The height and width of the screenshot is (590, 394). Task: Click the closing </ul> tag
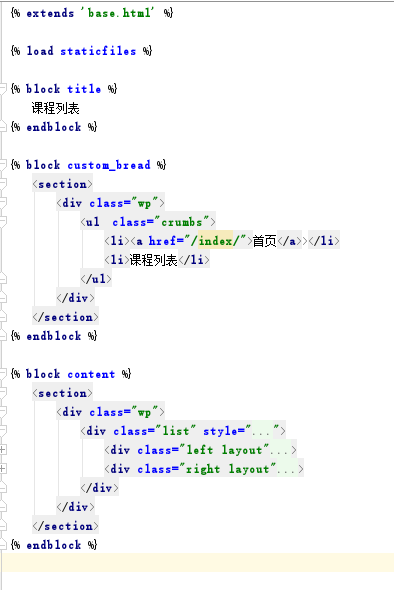[96, 279]
